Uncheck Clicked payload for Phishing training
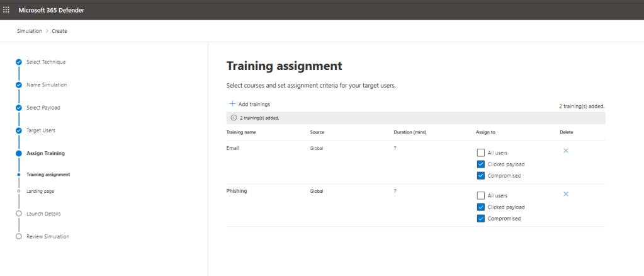644x276 pixels. pyautogui.click(x=481, y=207)
